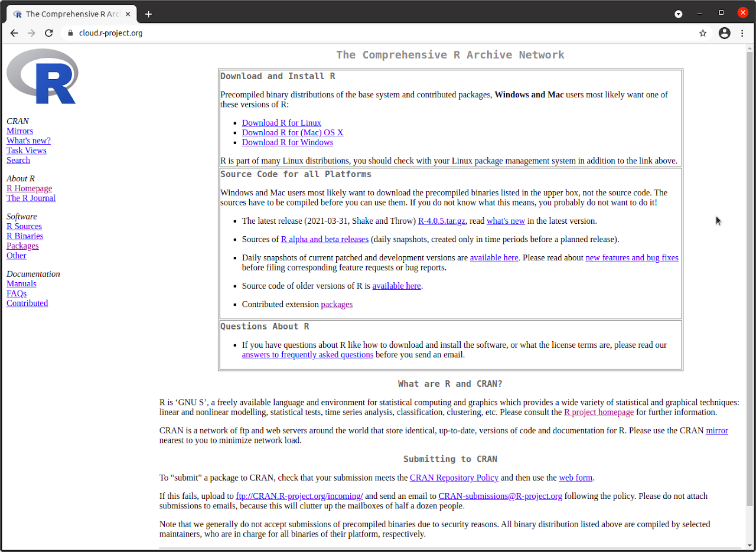Viewport: 756px width, 552px height.
Task: Open the CRAN Repository Policy
Action: point(454,478)
